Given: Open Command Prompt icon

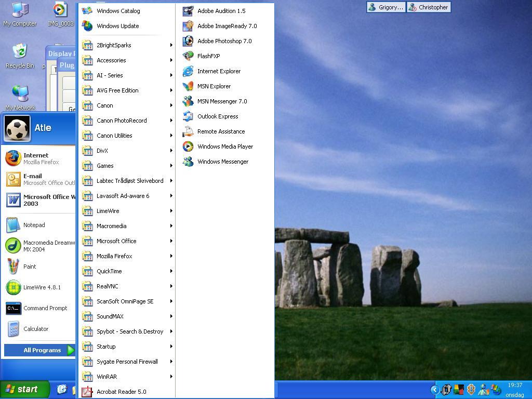Looking at the screenshot, I should pyautogui.click(x=13, y=308).
